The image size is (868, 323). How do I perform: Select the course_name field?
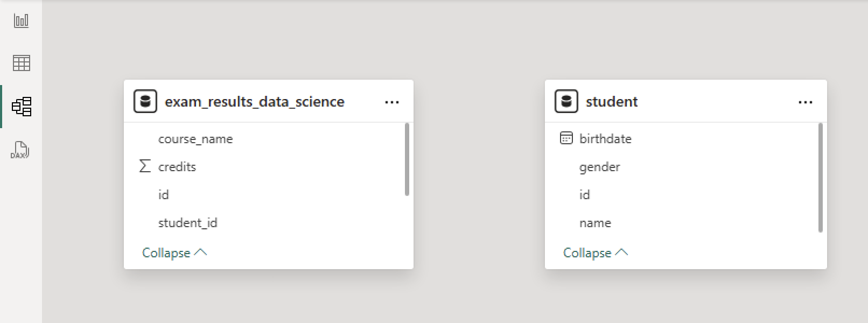[x=195, y=138]
